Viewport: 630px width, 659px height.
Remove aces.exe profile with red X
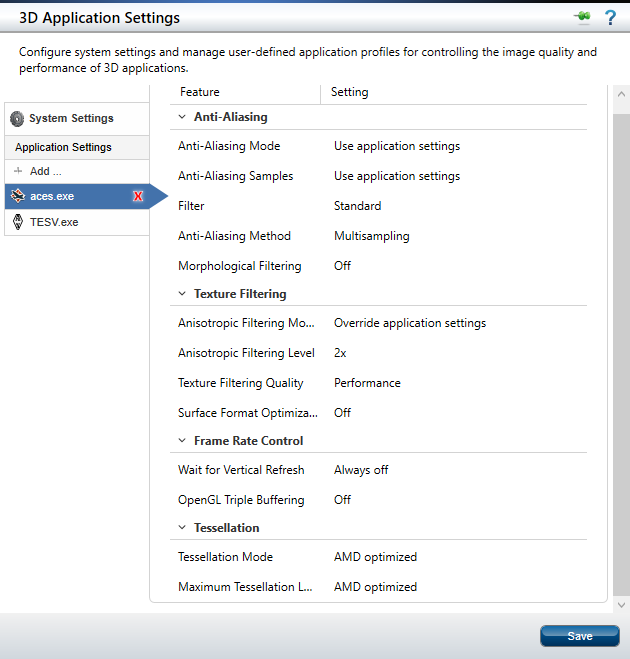click(x=138, y=197)
